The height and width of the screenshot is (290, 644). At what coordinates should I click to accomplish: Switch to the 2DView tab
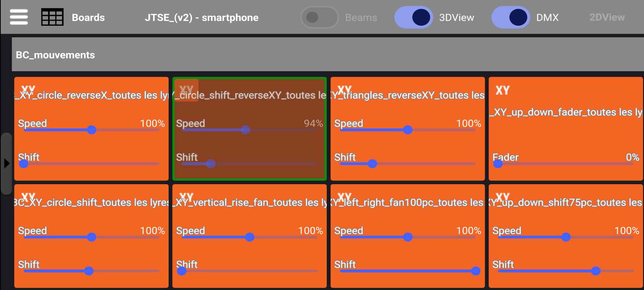607,17
